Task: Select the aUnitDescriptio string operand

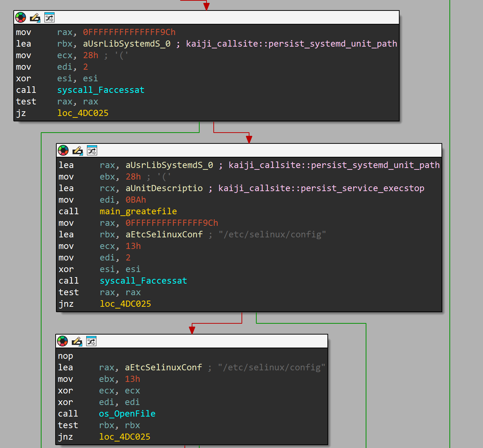Action: tap(164, 188)
